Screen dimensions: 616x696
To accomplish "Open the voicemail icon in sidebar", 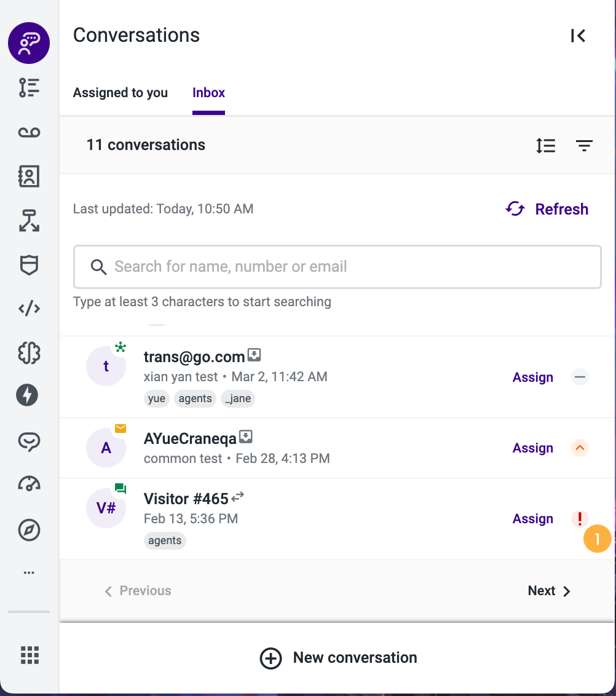I will click(29, 132).
